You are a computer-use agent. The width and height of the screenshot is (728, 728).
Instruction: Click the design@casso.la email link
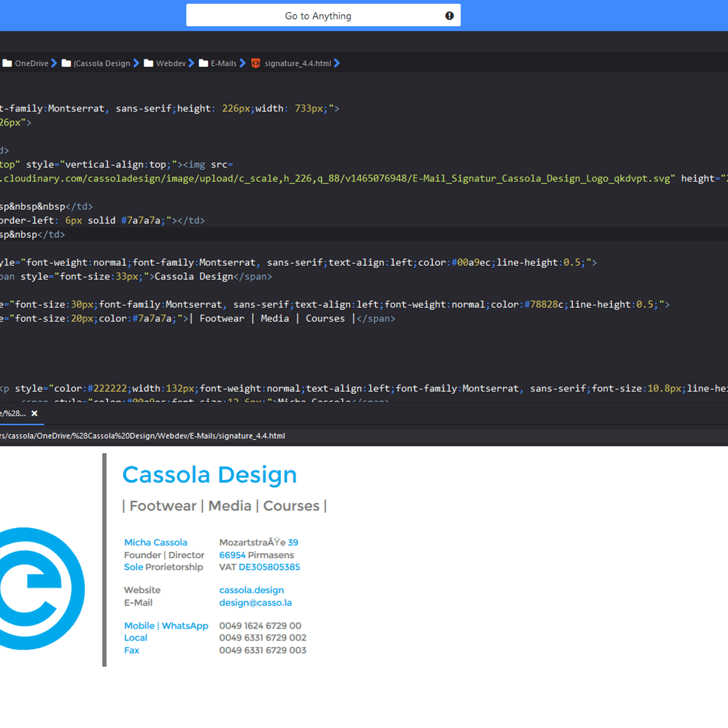click(x=255, y=602)
